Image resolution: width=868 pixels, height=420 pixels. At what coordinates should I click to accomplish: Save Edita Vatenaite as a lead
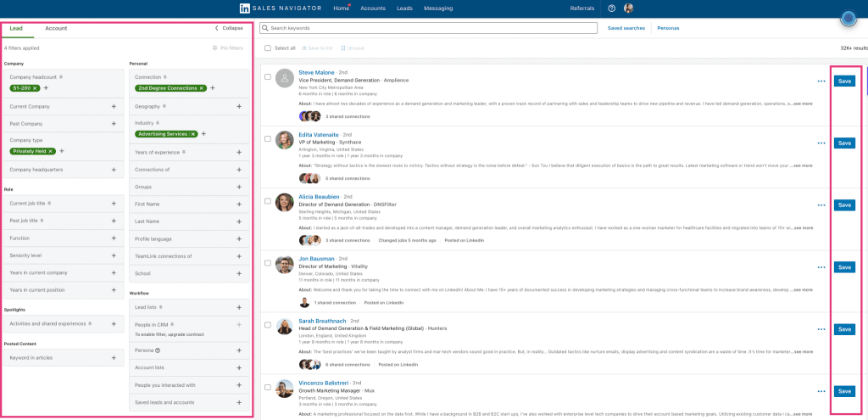point(844,143)
